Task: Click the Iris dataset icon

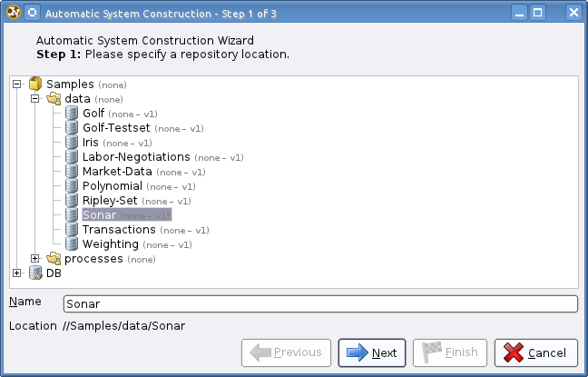Action: 72,143
